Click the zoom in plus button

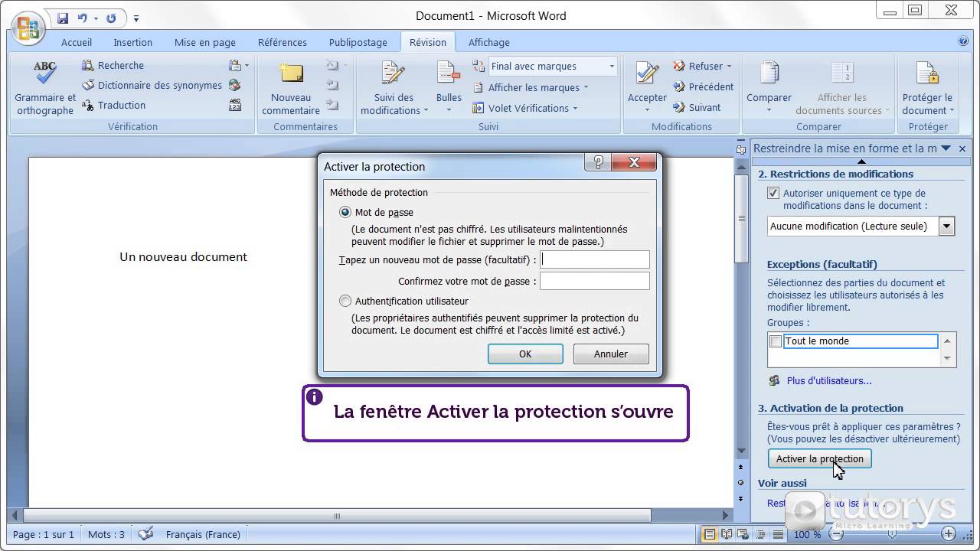(948, 534)
